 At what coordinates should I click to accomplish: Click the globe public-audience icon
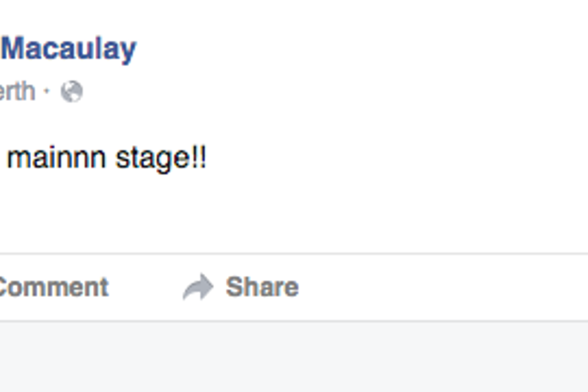point(72,92)
